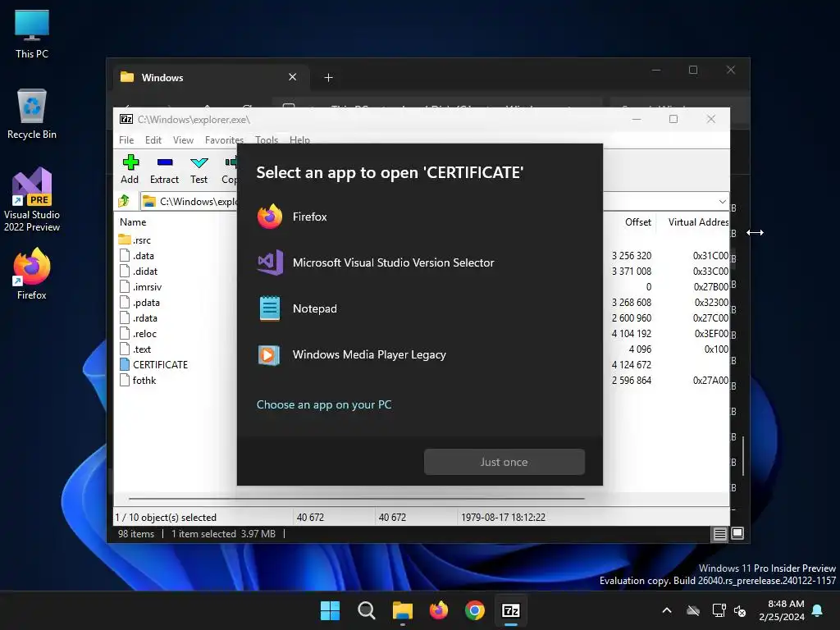Sort by the Offset column header
The height and width of the screenshot is (630, 840).
[637, 221]
